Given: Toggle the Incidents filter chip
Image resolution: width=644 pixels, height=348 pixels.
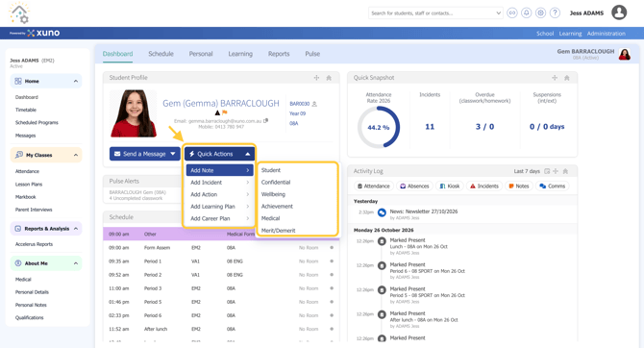Looking at the screenshot, I should point(484,186).
